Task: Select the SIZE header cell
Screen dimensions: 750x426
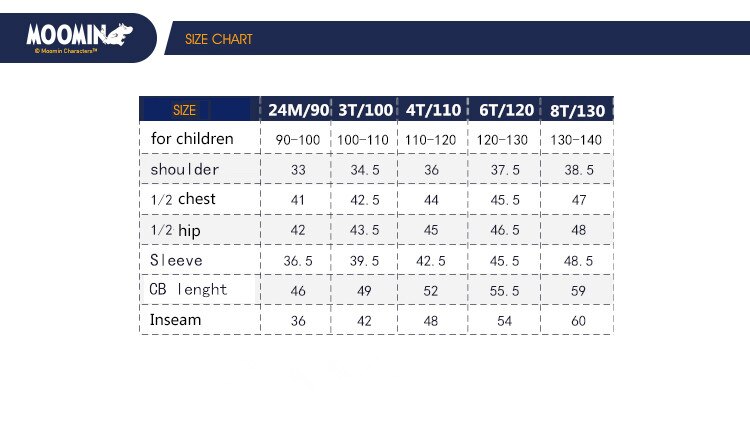Action: coord(184,110)
